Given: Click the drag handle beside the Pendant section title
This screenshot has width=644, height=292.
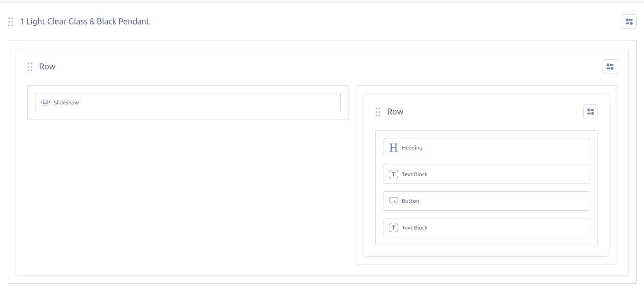Looking at the screenshot, I should point(11,22).
